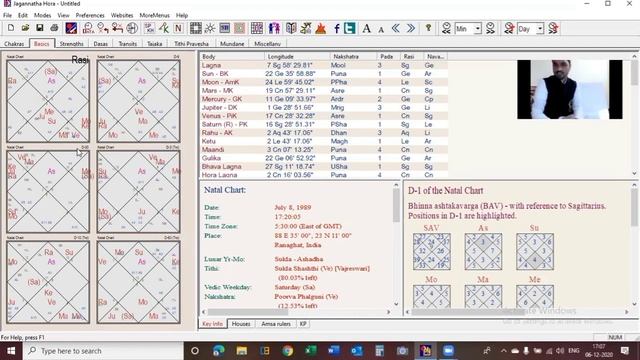This screenshot has height=360, width=640.
Task: Select the Rahu - AK row
Action: pyautogui.click(x=324, y=133)
